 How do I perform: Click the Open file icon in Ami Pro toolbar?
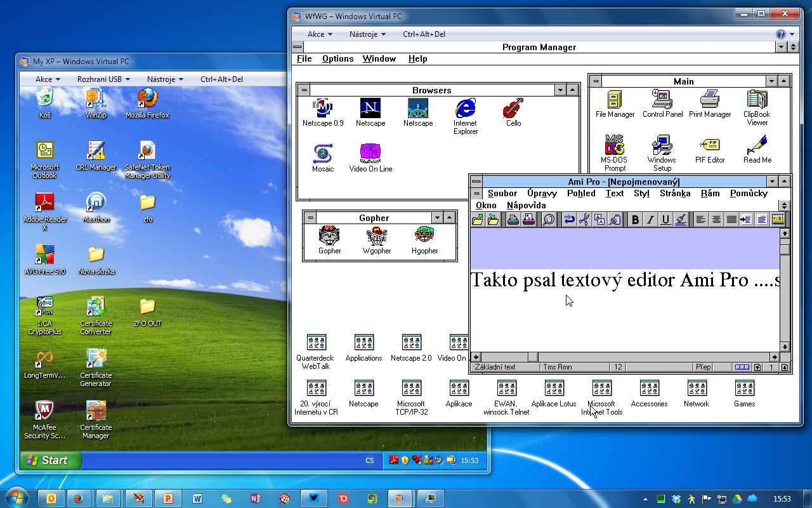coord(478,220)
